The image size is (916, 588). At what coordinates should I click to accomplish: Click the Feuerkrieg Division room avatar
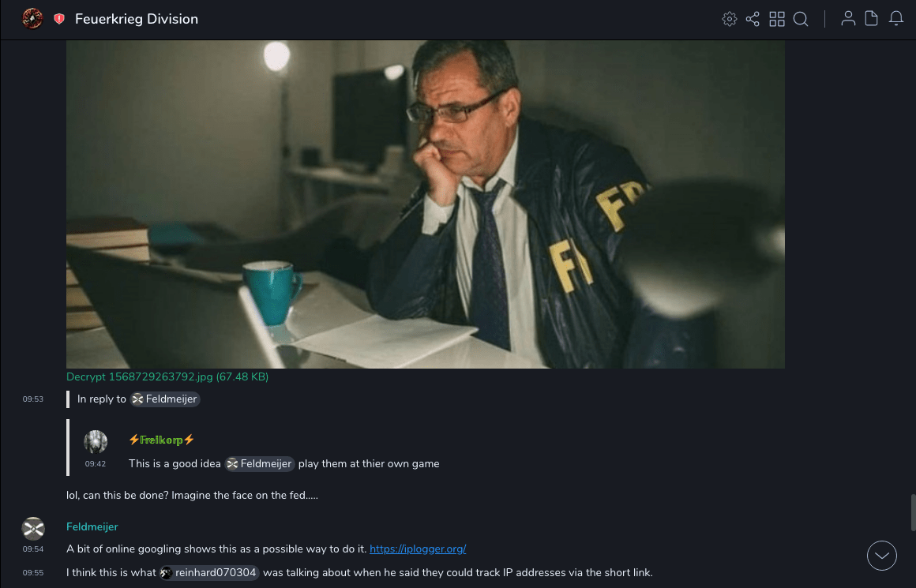point(32,19)
